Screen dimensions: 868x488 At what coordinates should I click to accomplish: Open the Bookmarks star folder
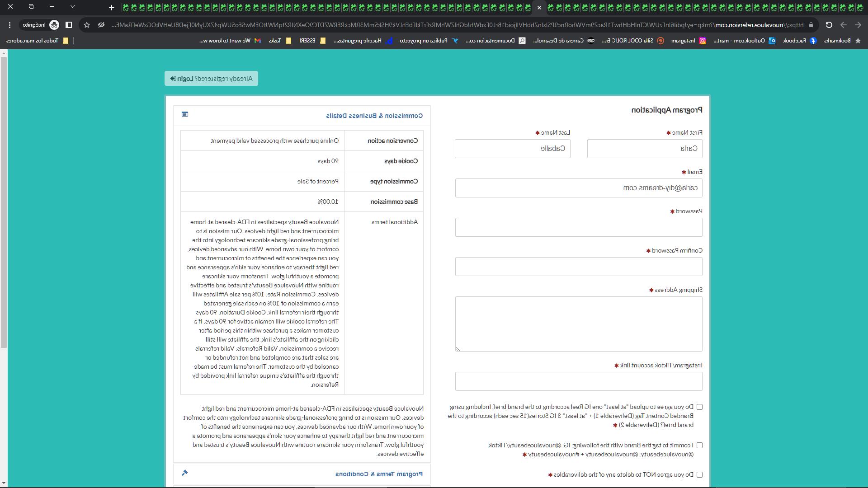(x=842, y=41)
